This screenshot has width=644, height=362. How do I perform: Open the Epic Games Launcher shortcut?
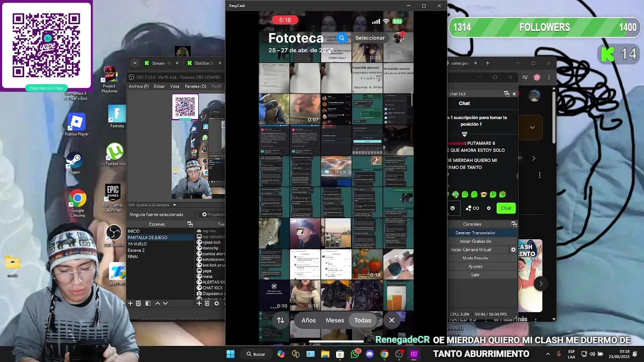[113, 198]
